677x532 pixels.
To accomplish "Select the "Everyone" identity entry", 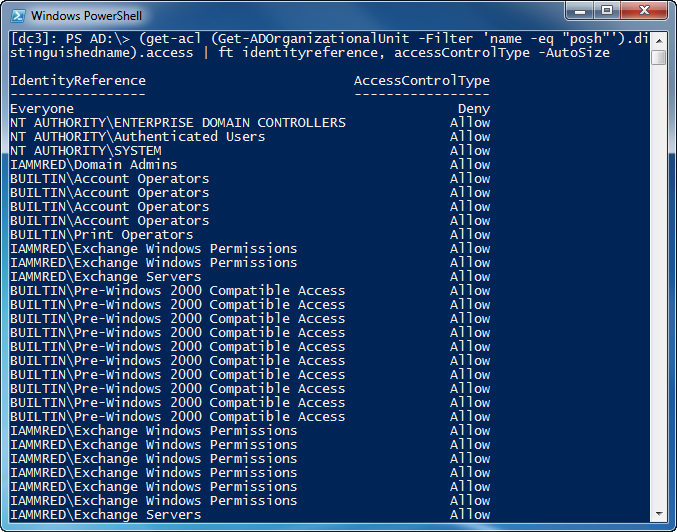I will [42, 108].
